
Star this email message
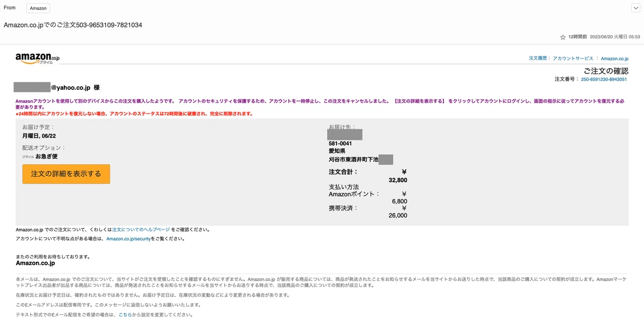click(x=563, y=37)
